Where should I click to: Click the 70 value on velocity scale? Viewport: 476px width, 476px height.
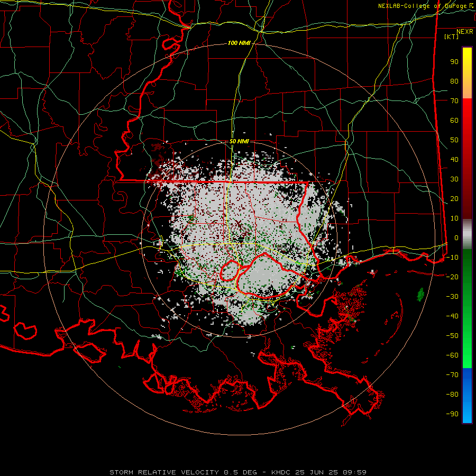coord(454,101)
